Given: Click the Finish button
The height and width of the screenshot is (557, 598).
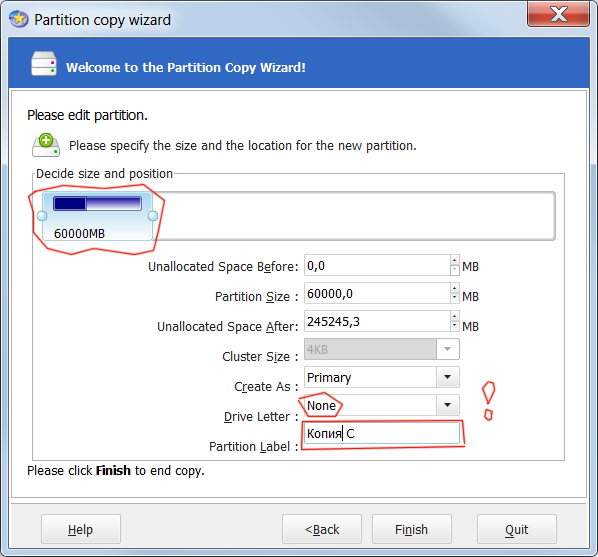Looking at the screenshot, I should coord(412,529).
